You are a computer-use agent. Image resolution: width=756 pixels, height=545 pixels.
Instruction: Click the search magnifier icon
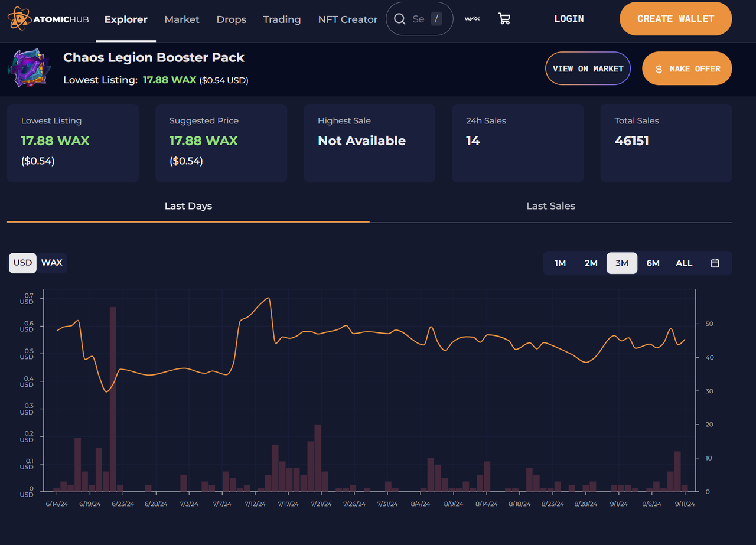[x=400, y=19]
